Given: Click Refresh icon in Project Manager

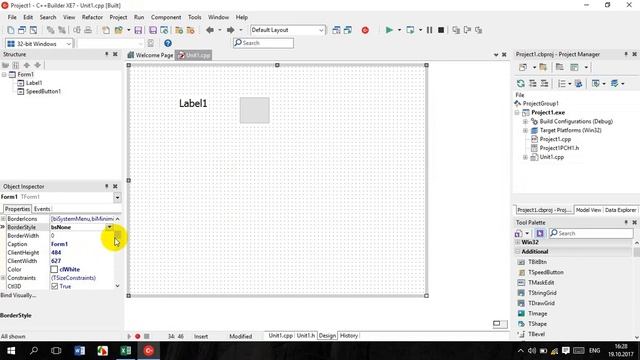Looking at the screenshot, I should (x=521, y=84).
